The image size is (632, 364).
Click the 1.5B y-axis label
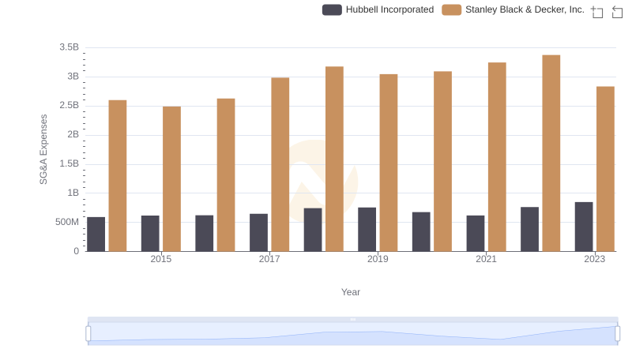(x=70, y=163)
